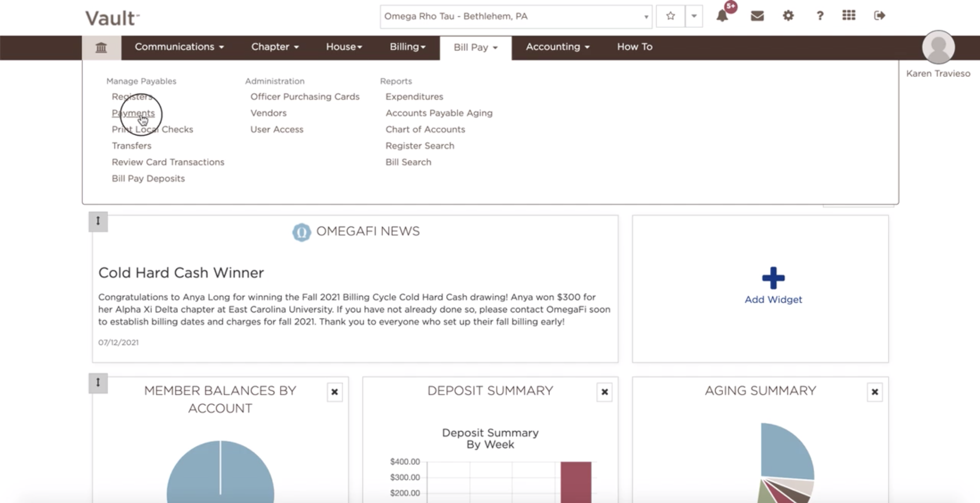Expand the Billing dropdown menu
The width and height of the screenshot is (980, 503).
pyautogui.click(x=407, y=47)
